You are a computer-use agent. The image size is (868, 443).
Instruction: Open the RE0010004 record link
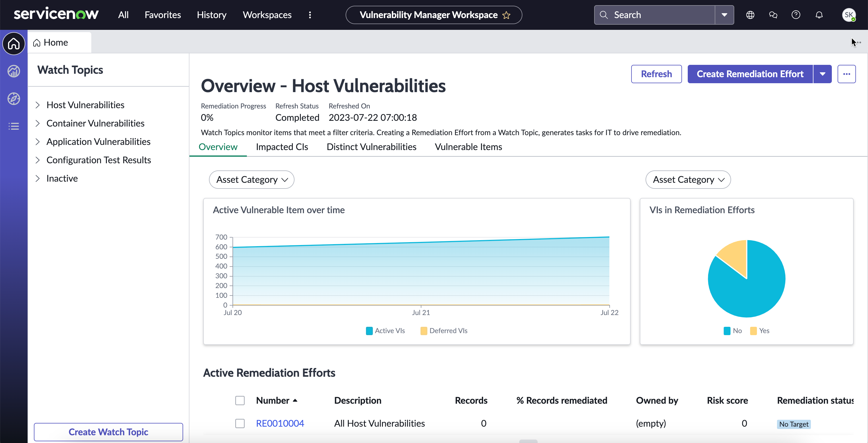(x=280, y=423)
